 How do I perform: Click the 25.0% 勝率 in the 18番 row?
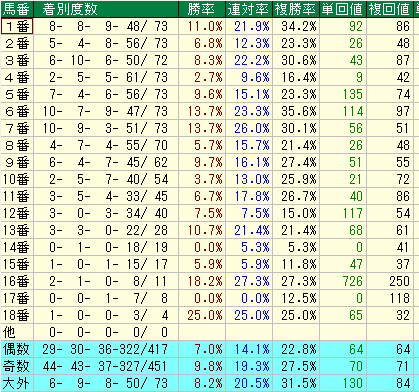tap(205, 315)
